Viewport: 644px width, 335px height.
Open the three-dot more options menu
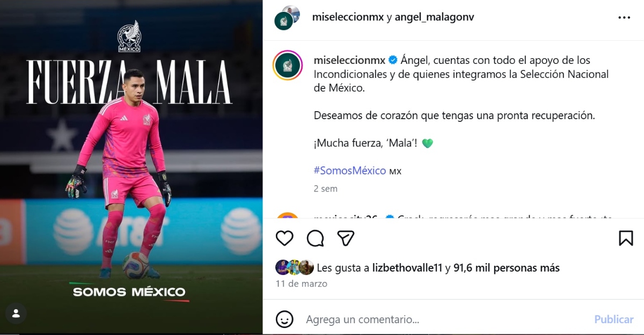pos(624,17)
